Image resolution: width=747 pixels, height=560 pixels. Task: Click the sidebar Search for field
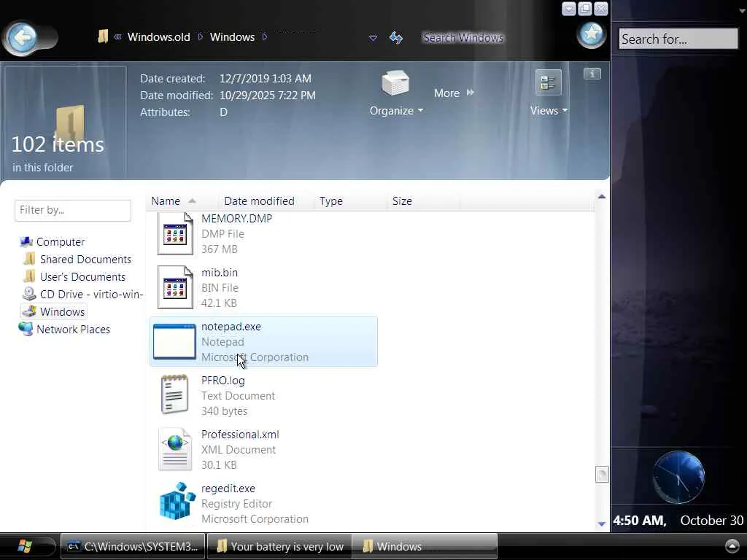tap(678, 39)
